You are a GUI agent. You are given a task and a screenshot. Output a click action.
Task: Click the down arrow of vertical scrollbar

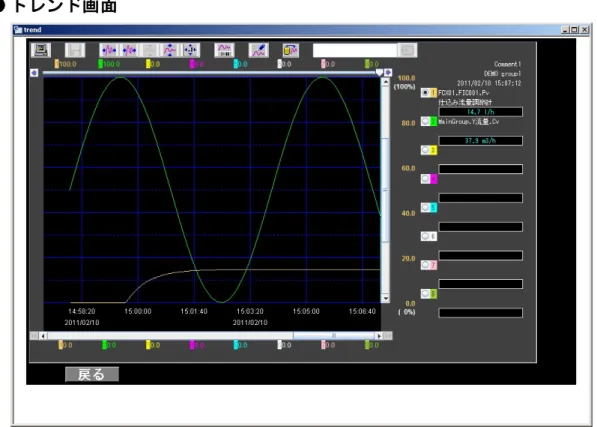coord(385,298)
